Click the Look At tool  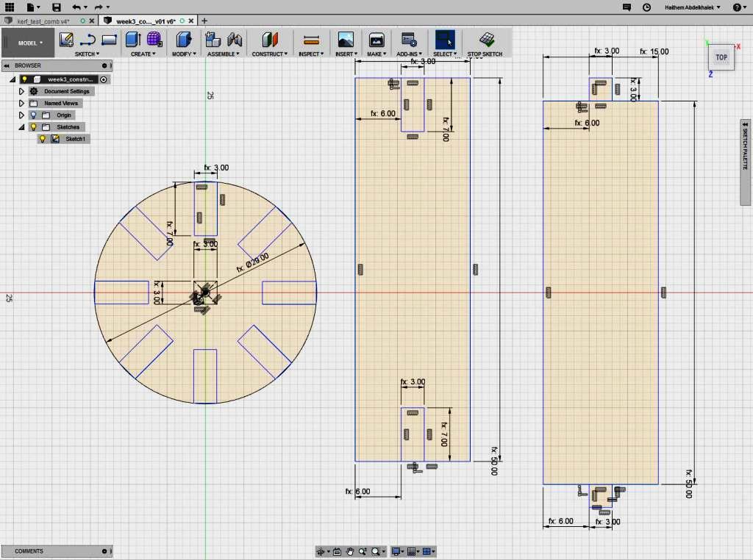337,552
